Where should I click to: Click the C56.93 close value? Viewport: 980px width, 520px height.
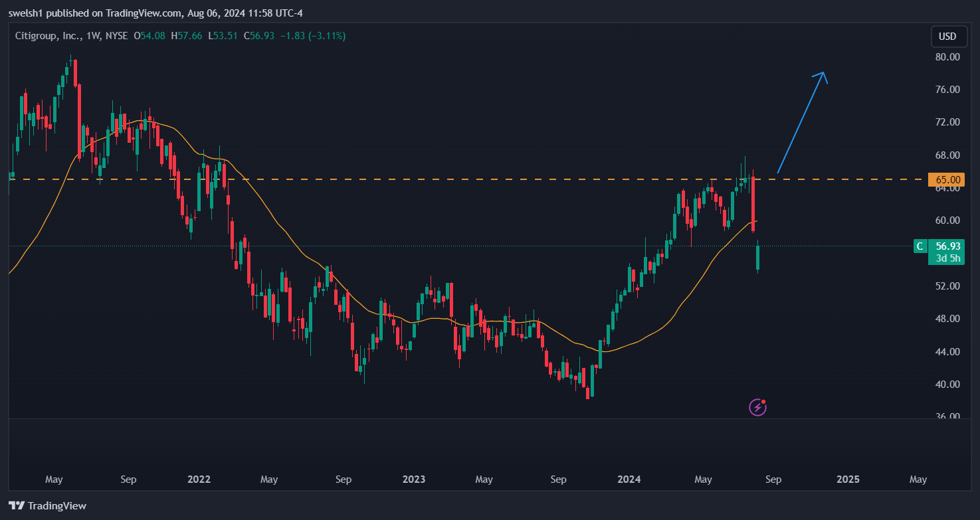[258, 36]
